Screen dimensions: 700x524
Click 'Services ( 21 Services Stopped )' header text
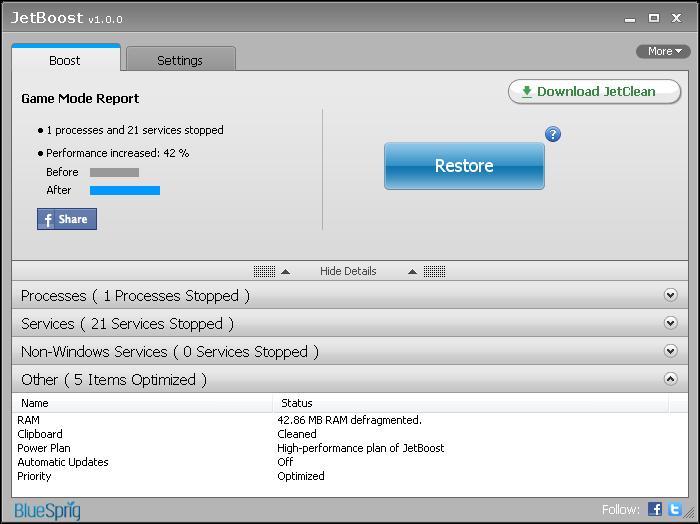(127, 324)
